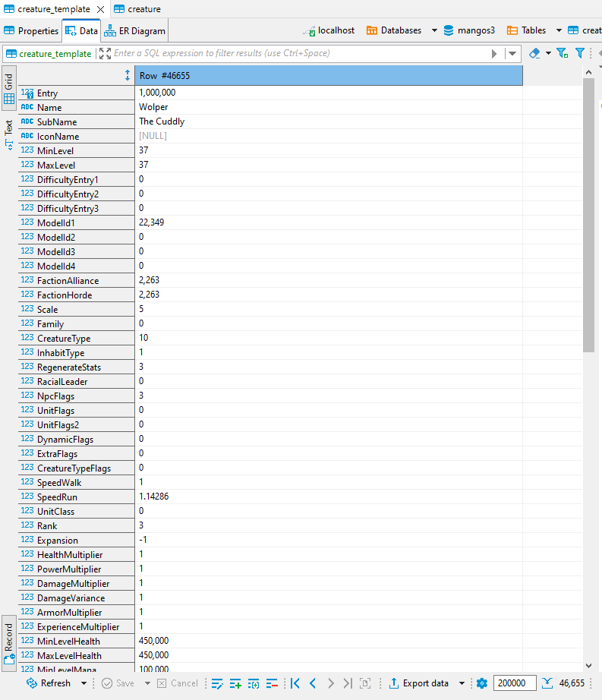This screenshot has width=602, height=700.
Task: Select the CreatureType row header
Action: point(77,338)
